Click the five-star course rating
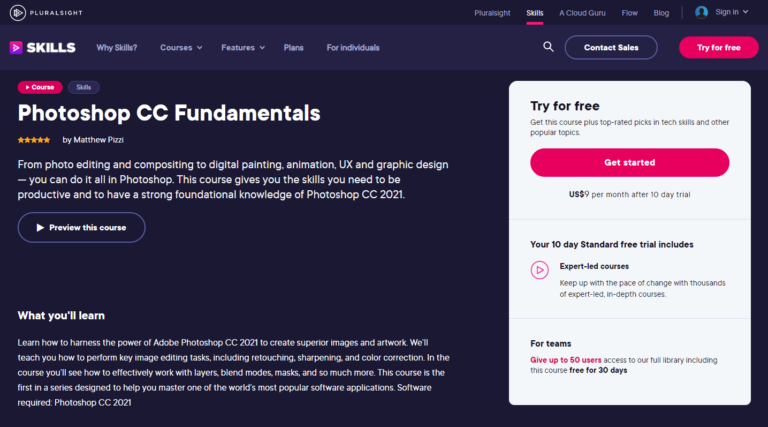This screenshot has width=768, height=427. (34, 140)
